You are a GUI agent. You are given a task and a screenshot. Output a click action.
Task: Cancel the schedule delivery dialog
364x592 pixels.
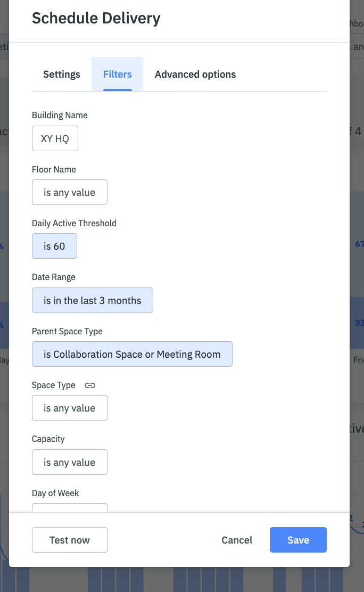pyautogui.click(x=237, y=540)
